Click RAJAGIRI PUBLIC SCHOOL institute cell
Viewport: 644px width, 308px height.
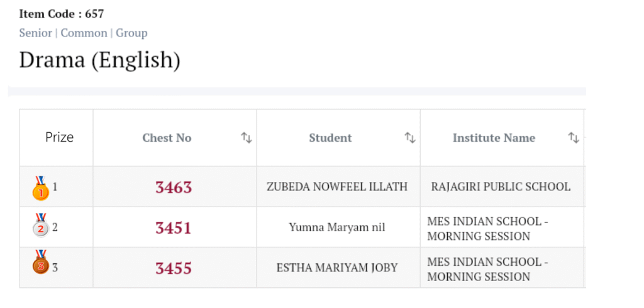501,187
